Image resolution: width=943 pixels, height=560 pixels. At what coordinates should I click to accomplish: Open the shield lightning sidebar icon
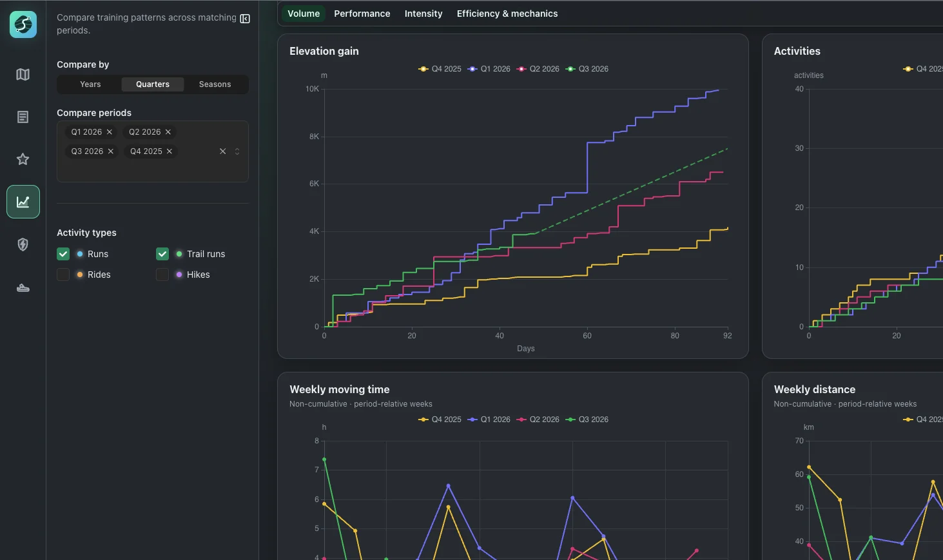tap(23, 244)
